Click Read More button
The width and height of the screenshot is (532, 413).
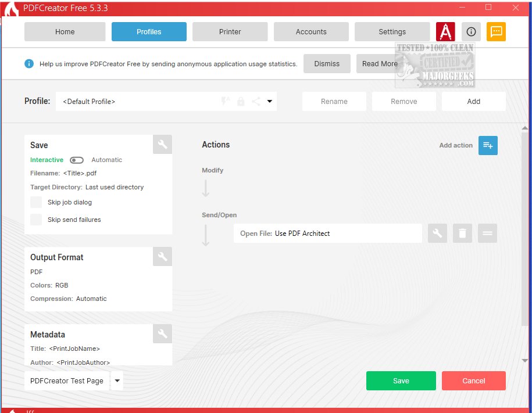pos(380,63)
